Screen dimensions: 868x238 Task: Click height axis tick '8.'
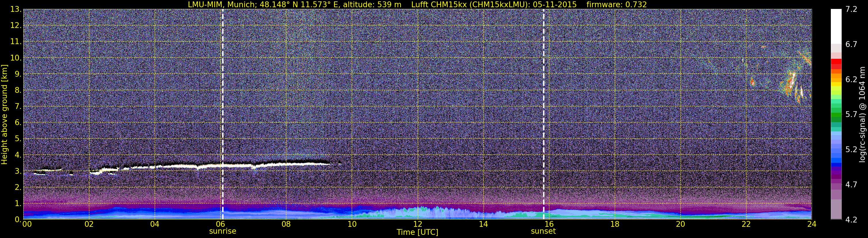click(18, 90)
